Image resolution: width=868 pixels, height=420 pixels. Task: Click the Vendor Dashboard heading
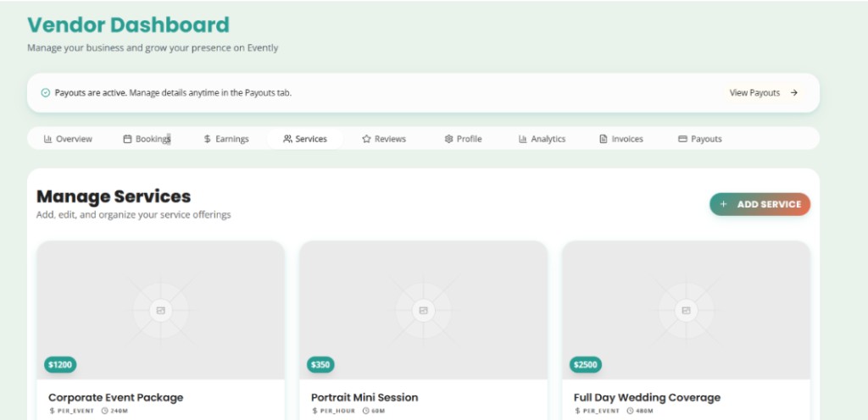coord(129,25)
